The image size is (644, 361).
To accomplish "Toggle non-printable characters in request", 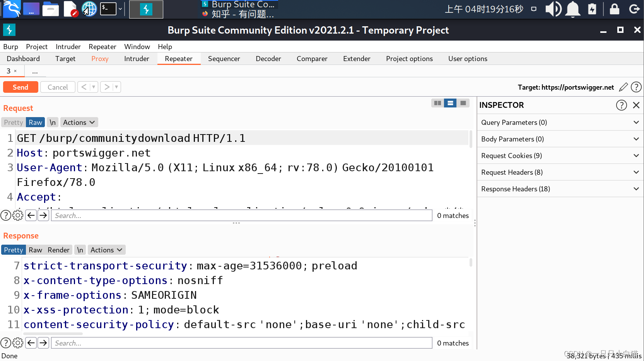I will click(53, 122).
